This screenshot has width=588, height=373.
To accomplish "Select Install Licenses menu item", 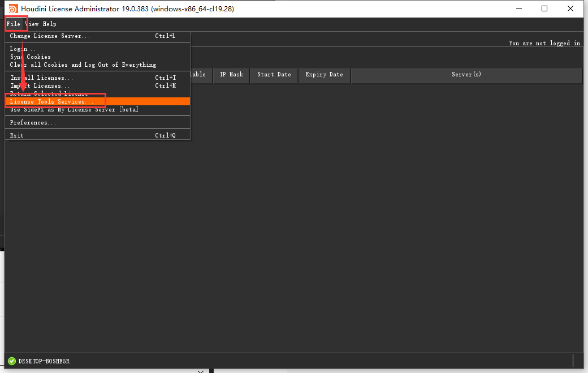I will (x=97, y=78).
